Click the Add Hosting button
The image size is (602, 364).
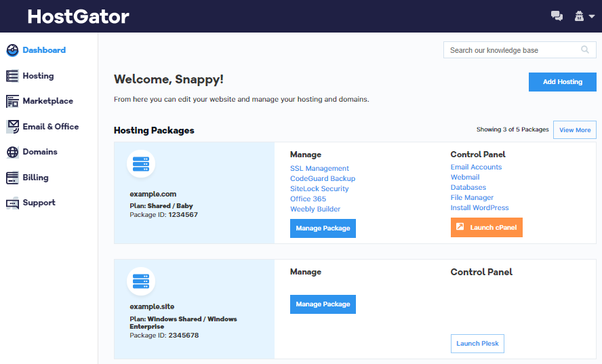[x=563, y=82]
